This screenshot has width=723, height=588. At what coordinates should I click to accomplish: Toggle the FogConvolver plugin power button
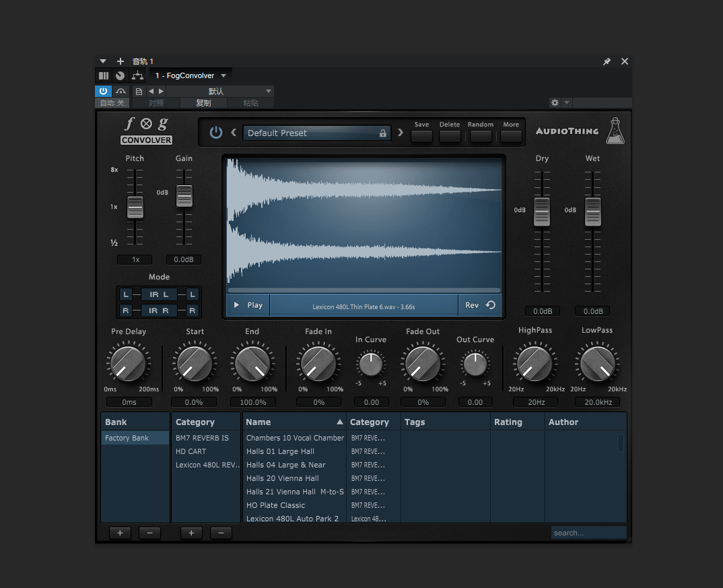click(x=216, y=133)
